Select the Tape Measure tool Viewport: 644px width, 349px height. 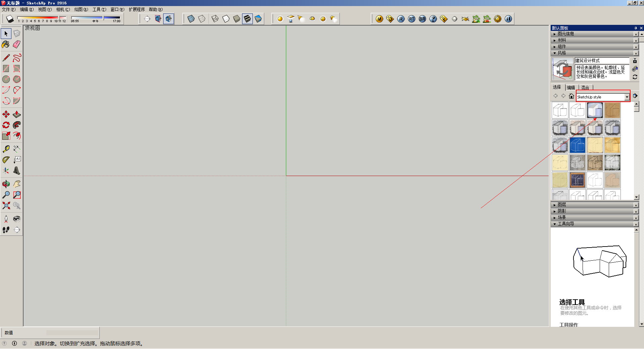pos(6,149)
